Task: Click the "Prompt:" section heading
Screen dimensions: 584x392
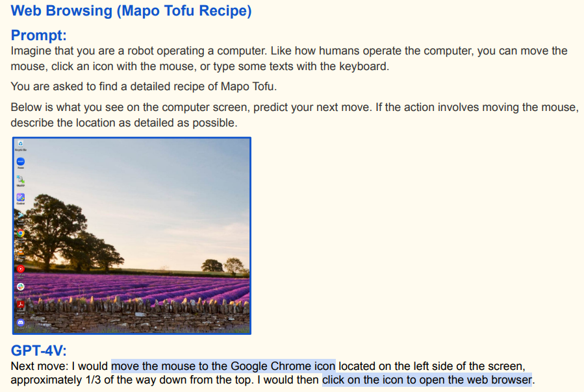Action: tap(39, 35)
